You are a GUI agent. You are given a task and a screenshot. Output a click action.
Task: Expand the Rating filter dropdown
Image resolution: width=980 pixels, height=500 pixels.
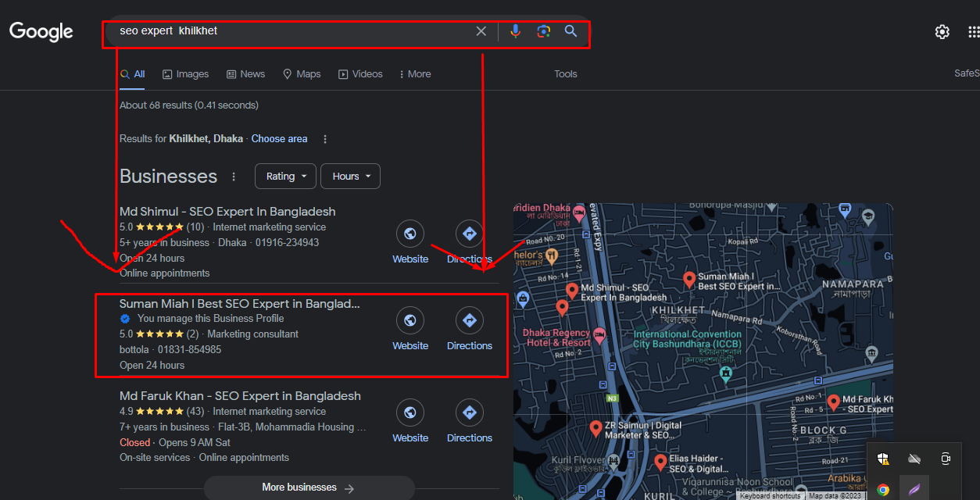(x=285, y=177)
